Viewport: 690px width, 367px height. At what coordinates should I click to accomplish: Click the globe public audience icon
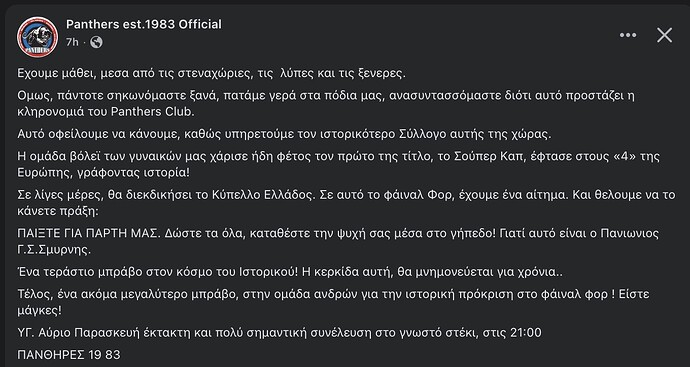[x=96, y=42]
